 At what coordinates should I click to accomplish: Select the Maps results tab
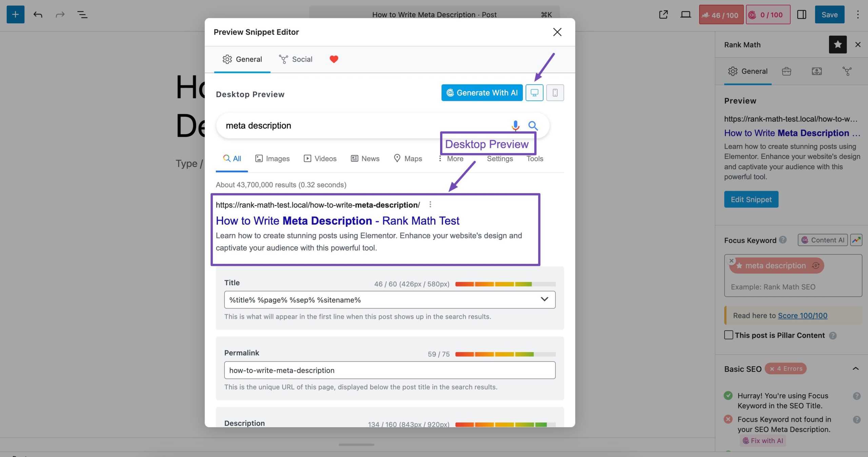pos(408,159)
